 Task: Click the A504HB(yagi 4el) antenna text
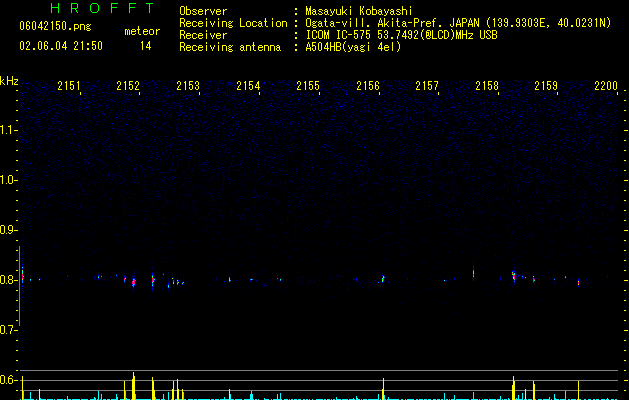pyautogui.click(x=353, y=47)
